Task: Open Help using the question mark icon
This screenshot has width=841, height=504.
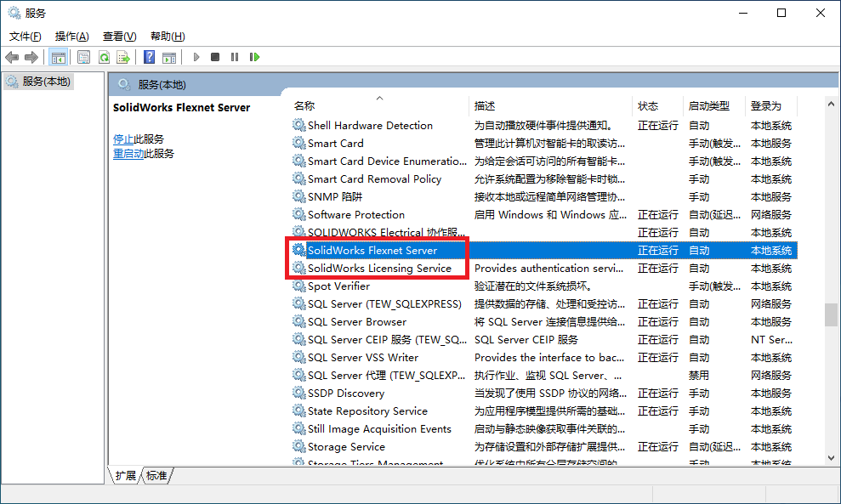Action: 149,57
